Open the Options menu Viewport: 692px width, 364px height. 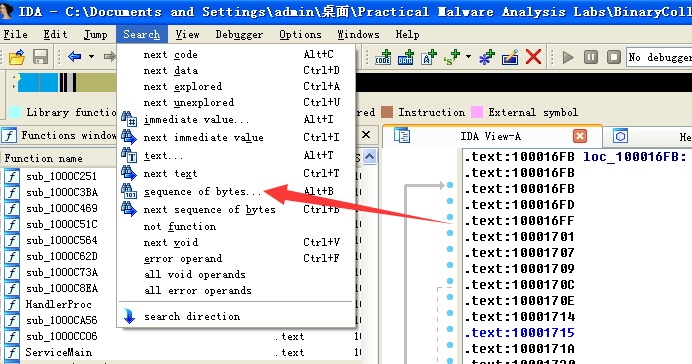click(x=300, y=34)
